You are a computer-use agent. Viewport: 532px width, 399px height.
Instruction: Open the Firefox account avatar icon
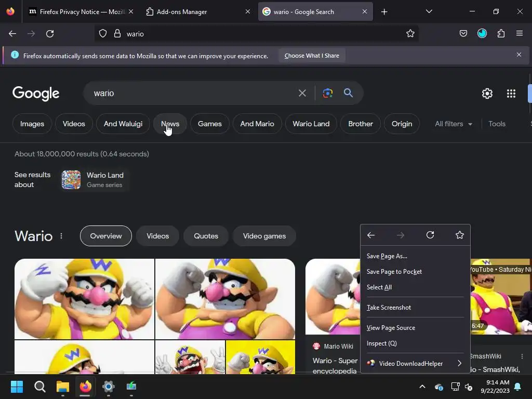(x=482, y=34)
